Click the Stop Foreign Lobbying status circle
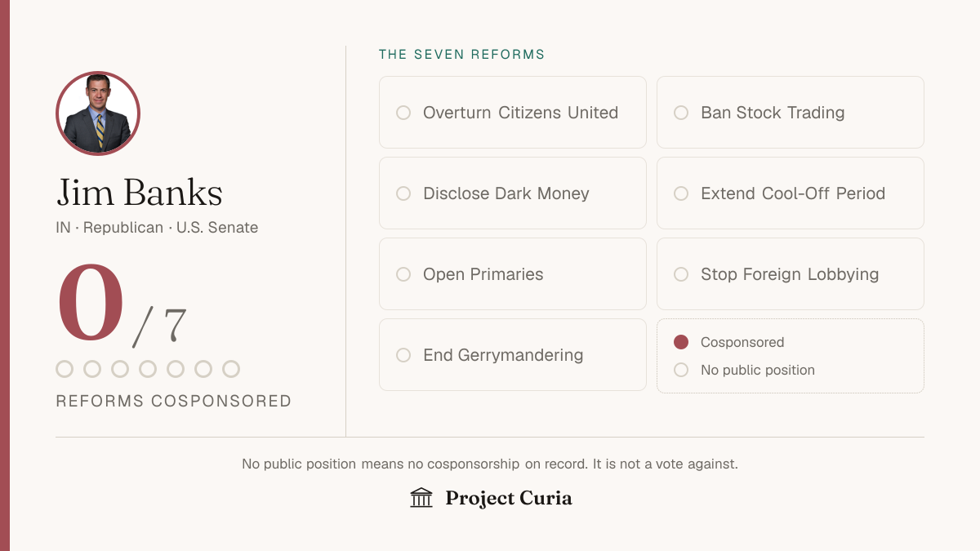 681,274
